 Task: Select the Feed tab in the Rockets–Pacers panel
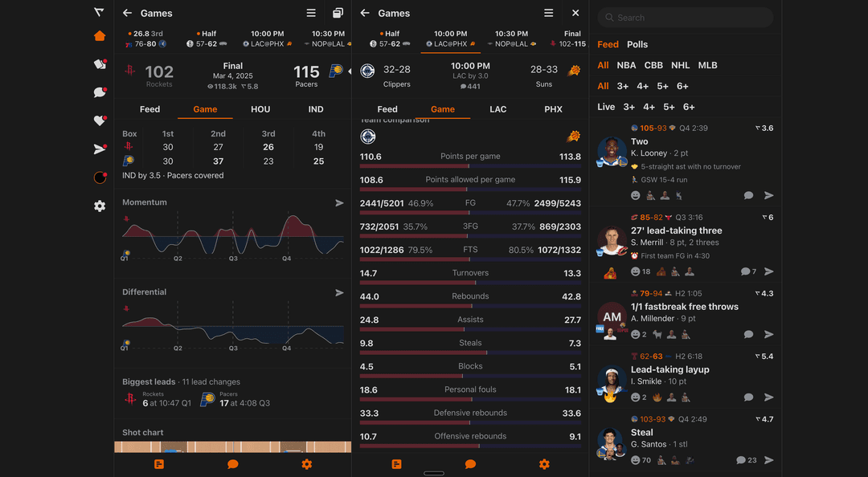pyautogui.click(x=149, y=109)
